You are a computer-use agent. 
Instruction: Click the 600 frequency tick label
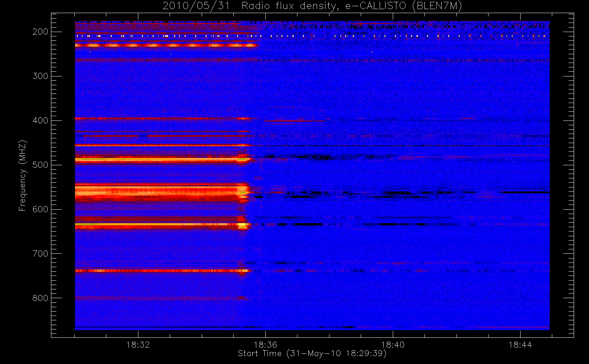point(40,209)
